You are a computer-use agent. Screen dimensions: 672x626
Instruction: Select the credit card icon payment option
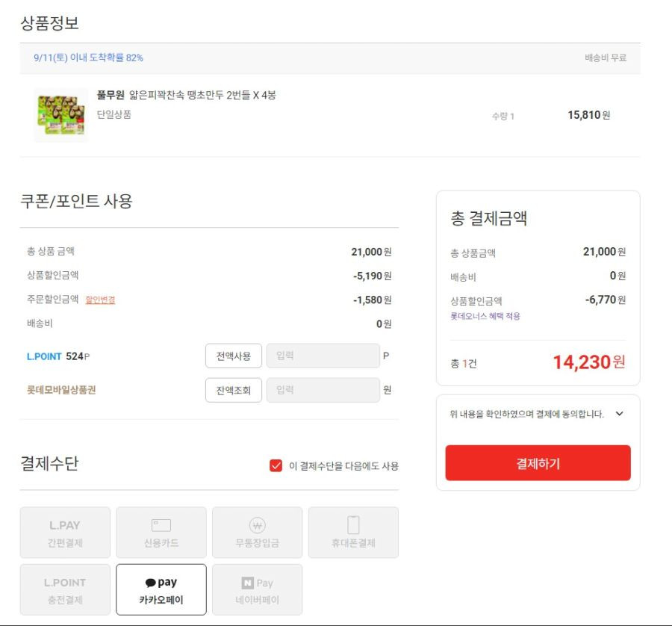161,533
